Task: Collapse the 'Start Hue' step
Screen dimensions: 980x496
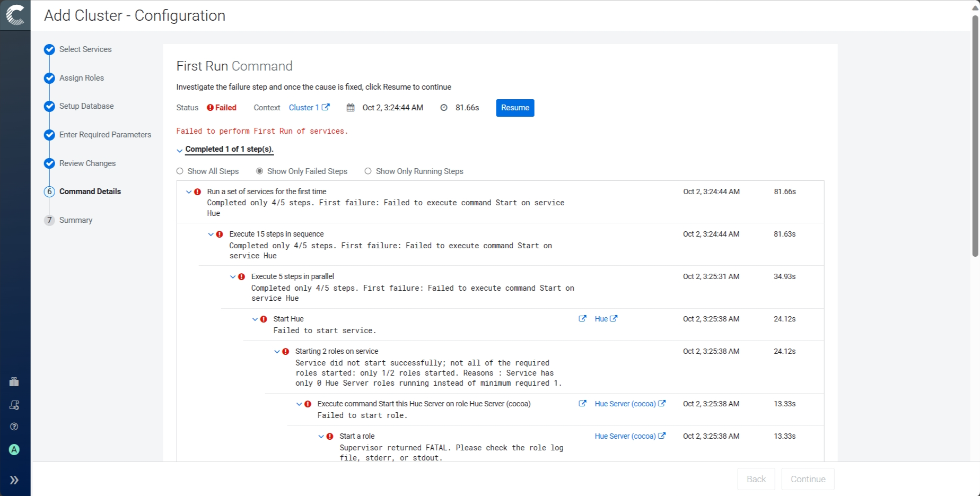Action: 255,319
